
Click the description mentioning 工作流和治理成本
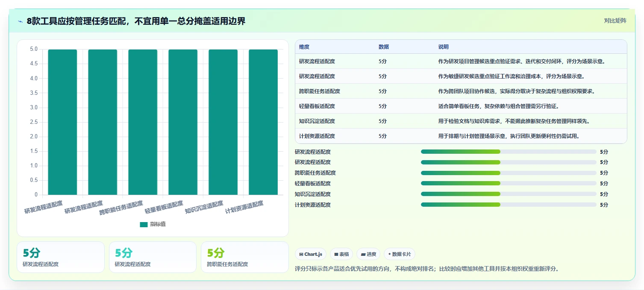[512, 76]
